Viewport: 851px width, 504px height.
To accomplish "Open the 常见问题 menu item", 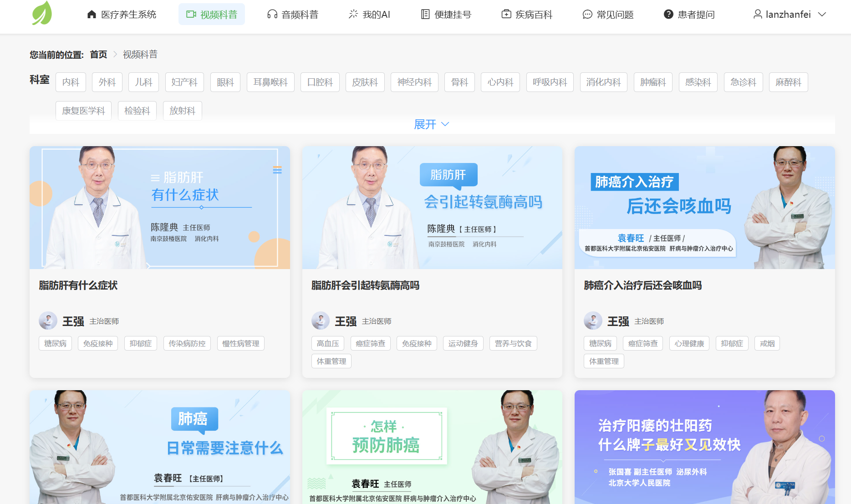I will [608, 15].
